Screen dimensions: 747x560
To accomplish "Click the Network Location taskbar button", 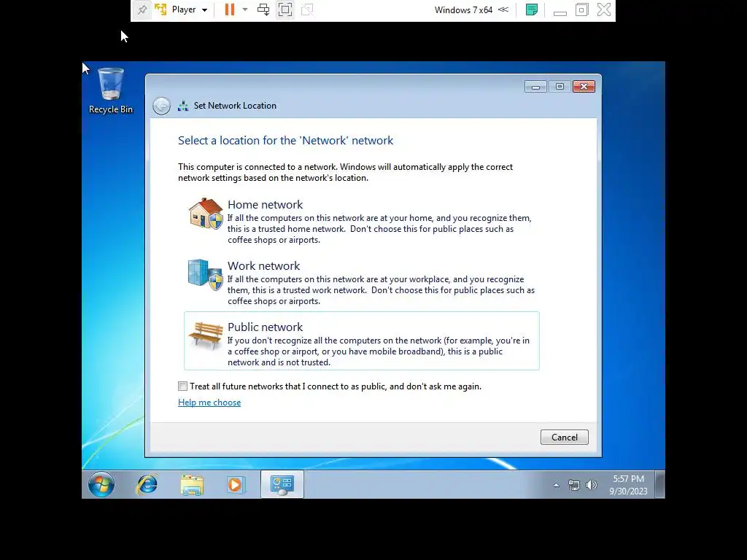I will [x=282, y=484].
